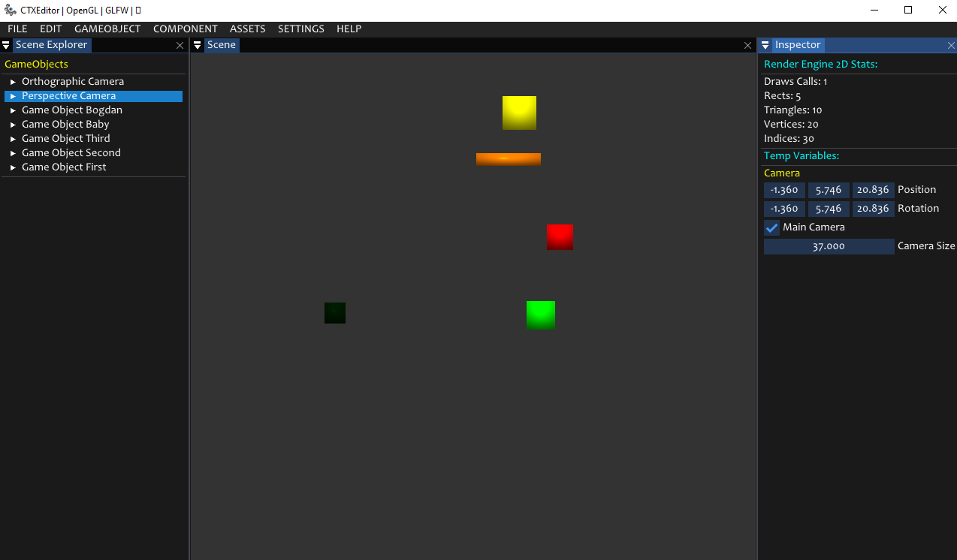Select the bright green square in the scene
The width and height of the screenshot is (957, 560).
tap(541, 315)
